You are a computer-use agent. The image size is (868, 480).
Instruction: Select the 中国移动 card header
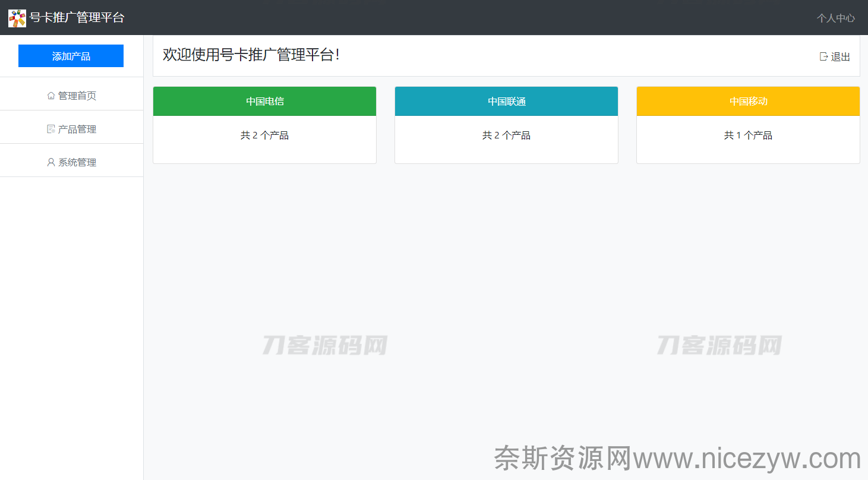pyautogui.click(x=748, y=101)
